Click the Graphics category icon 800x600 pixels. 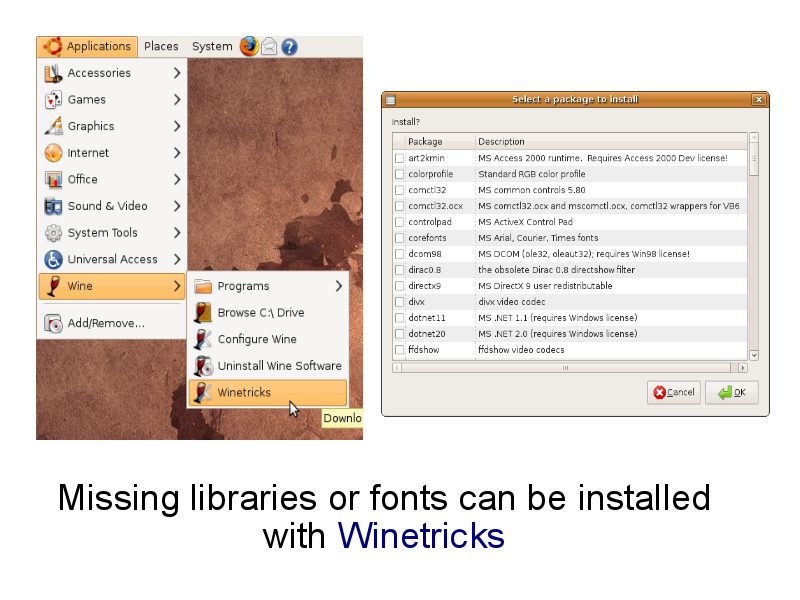(53, 127)
